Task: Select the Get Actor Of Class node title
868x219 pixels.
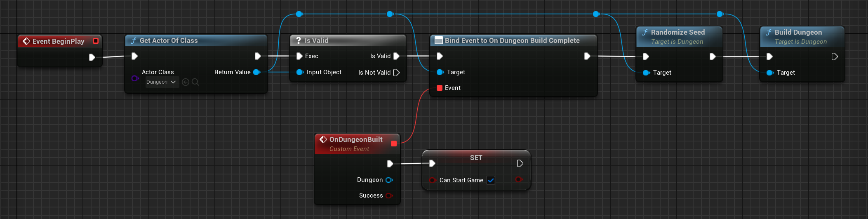Action: 168,40
